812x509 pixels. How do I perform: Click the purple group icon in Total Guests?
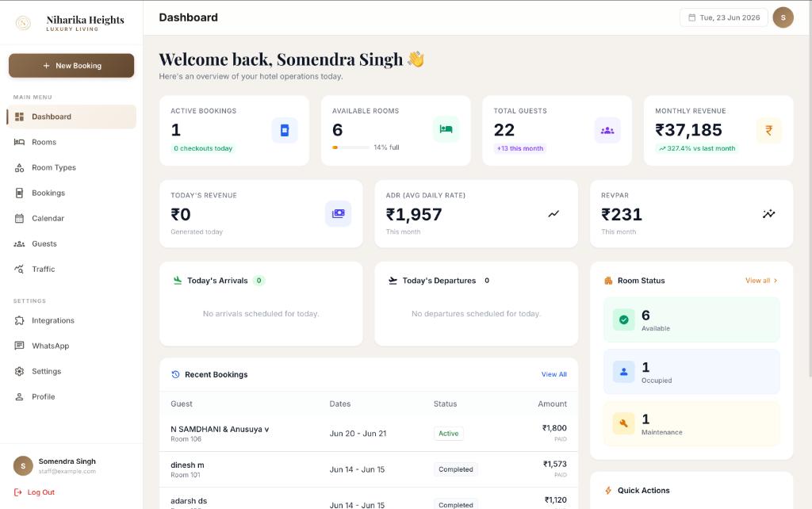(607, 131)
